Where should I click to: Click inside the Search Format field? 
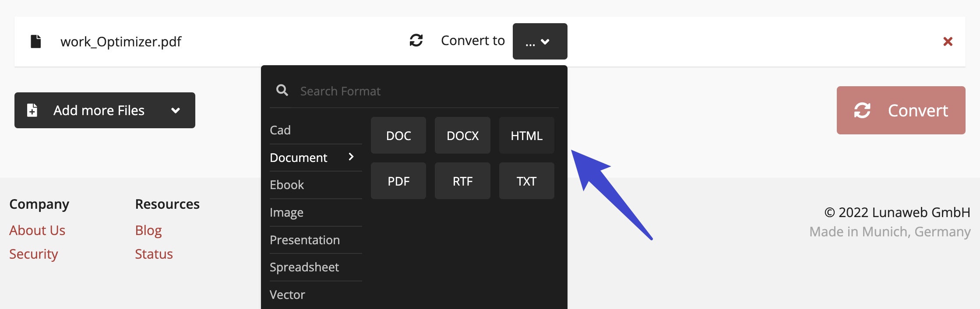[x=394, y=91]
